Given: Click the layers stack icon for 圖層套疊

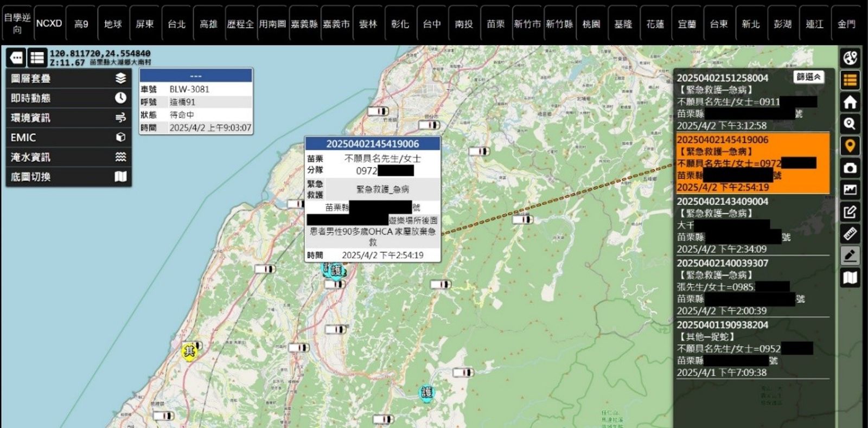Looking at the screenshot, I should tap(120, 78).
